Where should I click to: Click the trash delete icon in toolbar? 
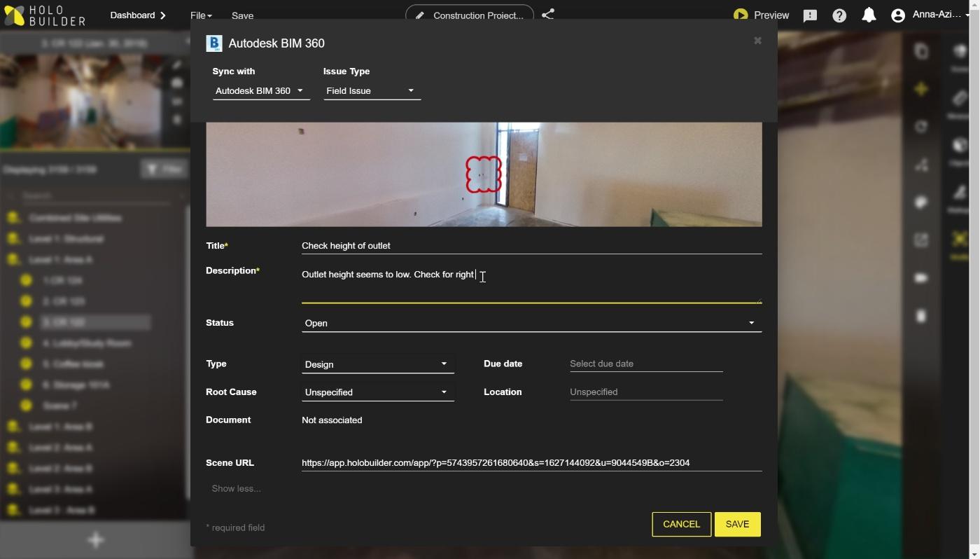pyautogui.click(x=921, y=316)
